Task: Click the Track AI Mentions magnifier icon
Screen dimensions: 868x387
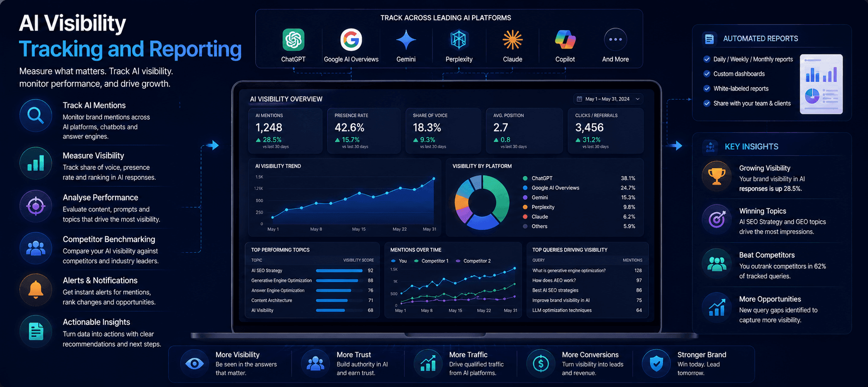Action: (36, 115)
